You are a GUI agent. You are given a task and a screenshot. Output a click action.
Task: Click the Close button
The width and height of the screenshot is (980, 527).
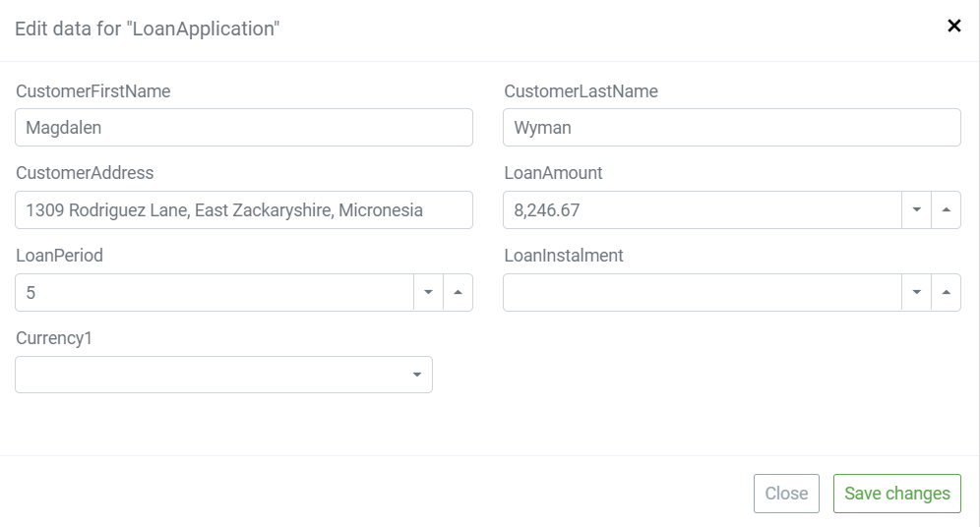(x=786, y=494)
